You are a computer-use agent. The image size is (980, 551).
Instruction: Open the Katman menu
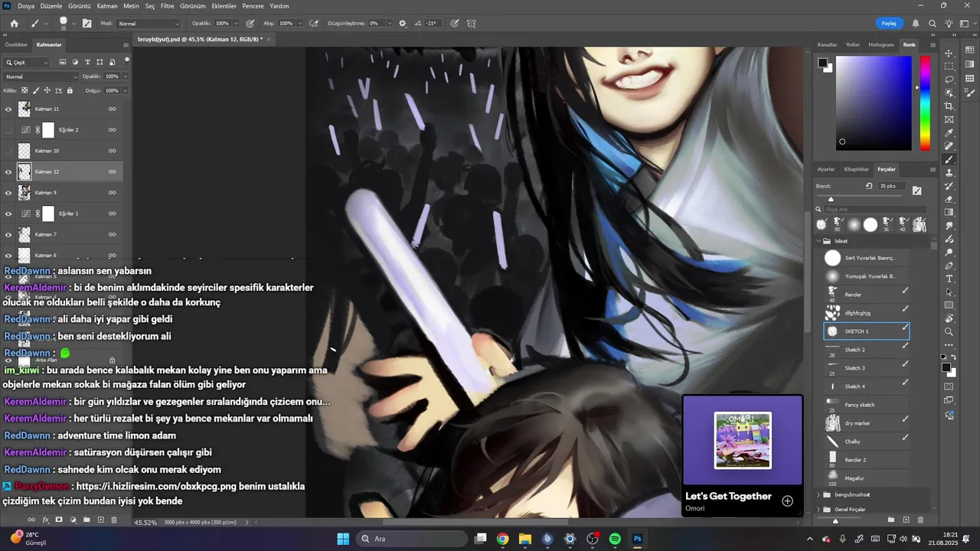(107, 5)
